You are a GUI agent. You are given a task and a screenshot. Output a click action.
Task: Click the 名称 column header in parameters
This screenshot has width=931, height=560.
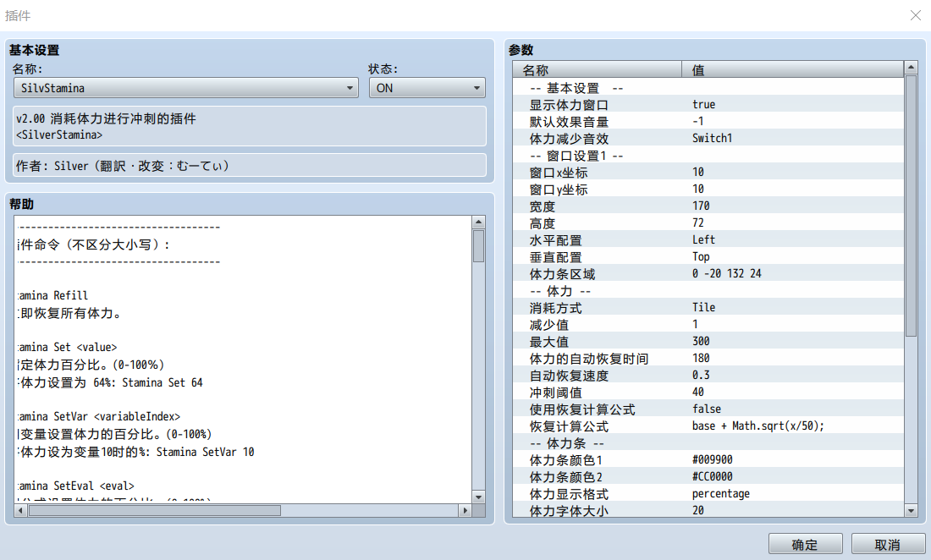[x=598, y=70]
